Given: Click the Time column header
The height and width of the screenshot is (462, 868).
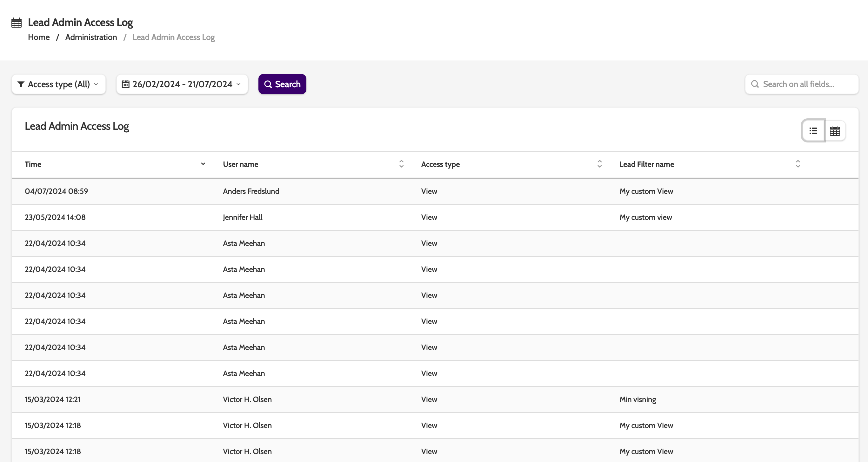Looking at the screenshot, I should point(33,164).
